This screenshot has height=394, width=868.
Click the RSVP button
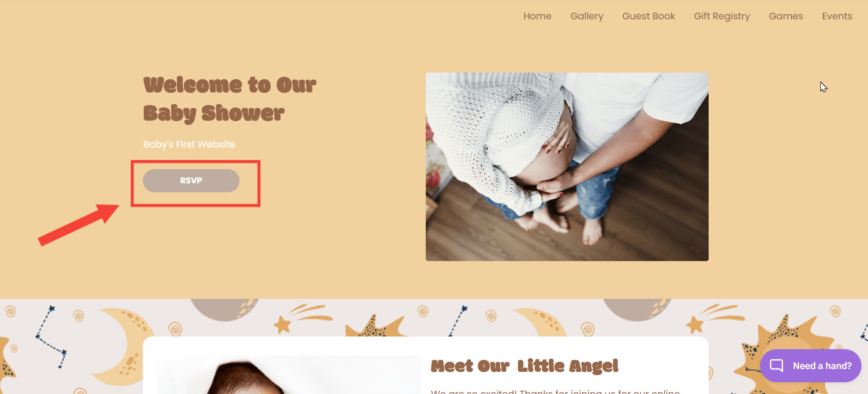coord(191,181)
